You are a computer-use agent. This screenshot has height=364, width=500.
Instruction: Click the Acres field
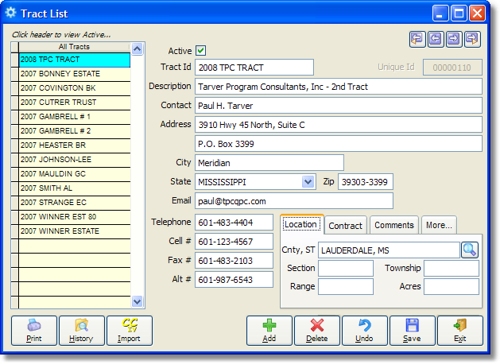[451, 287]
